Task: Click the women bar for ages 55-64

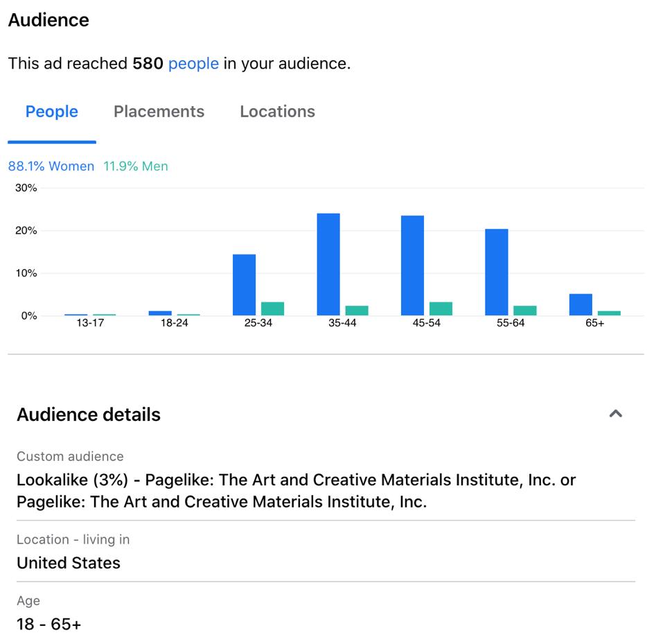Action: [497, 272]
